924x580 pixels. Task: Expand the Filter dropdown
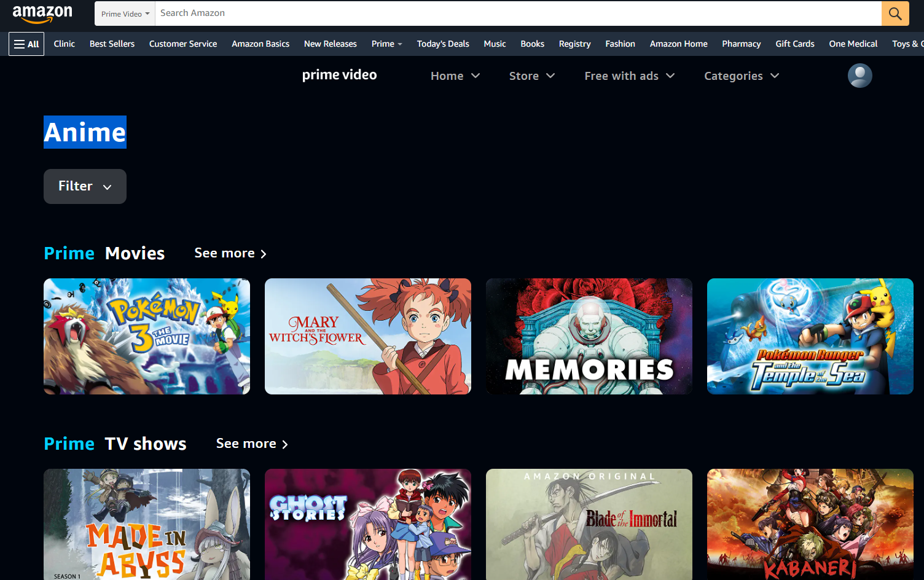(x=85, y=186)
